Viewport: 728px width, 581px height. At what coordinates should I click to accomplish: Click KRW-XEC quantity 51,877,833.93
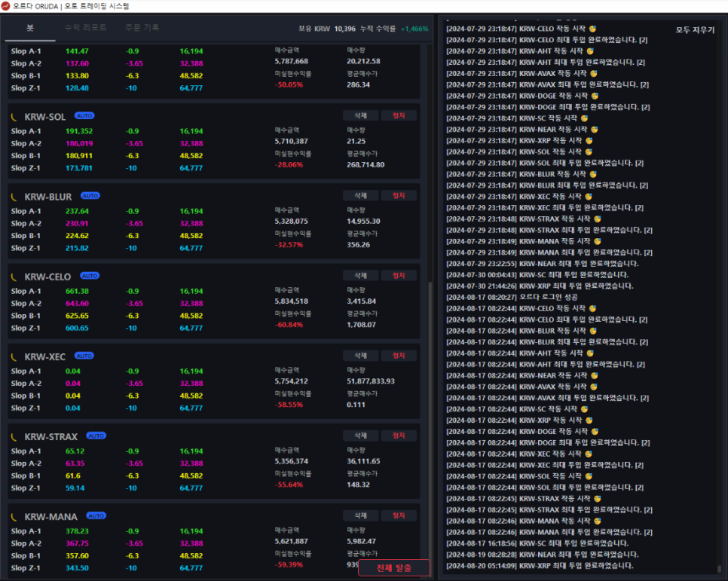(x=371, y=381)
